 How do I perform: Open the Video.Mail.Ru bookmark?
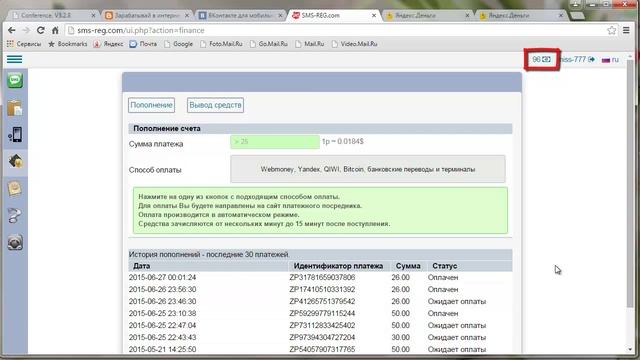click(354, 44)
